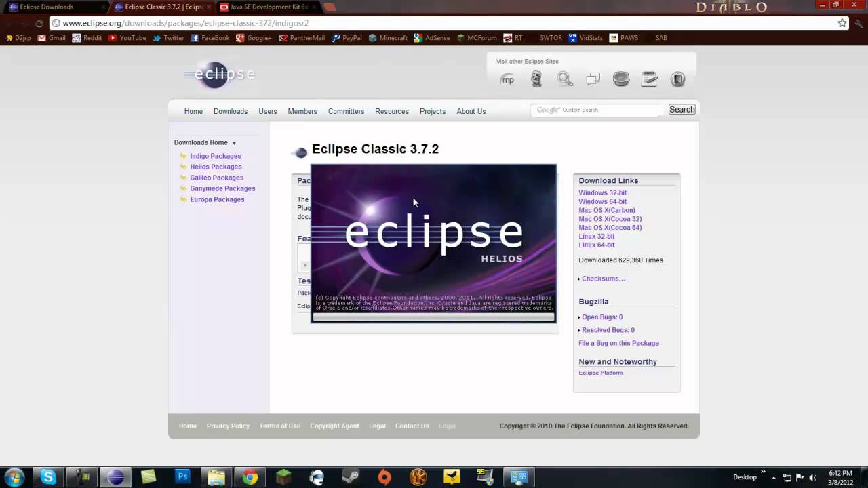
Task: Open the Contact Us footer link
Action: click(412, 426)
